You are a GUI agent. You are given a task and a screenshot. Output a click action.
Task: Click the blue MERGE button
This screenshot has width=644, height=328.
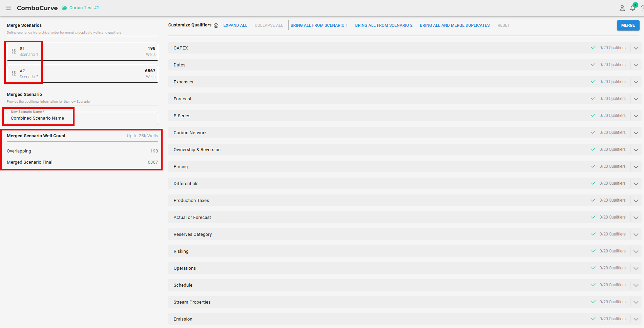pyautogui.click(x=628, y=25)
